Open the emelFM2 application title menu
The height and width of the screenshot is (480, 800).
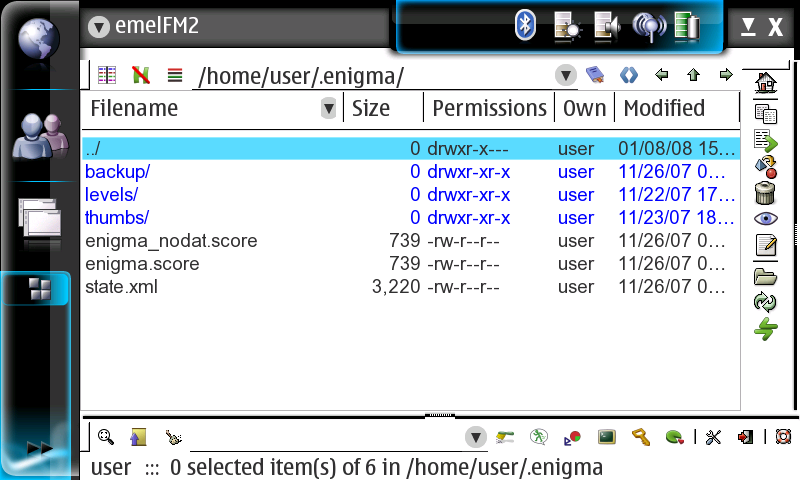98,27
